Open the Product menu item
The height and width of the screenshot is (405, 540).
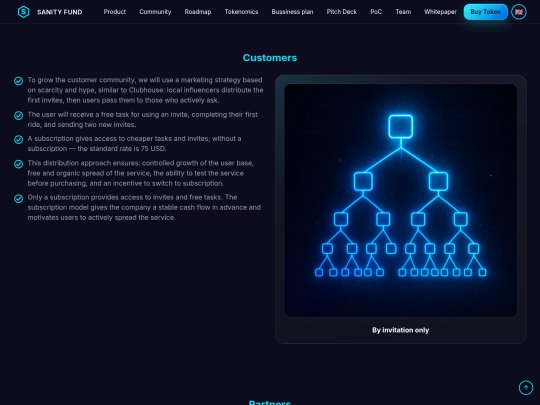(115, 12)
